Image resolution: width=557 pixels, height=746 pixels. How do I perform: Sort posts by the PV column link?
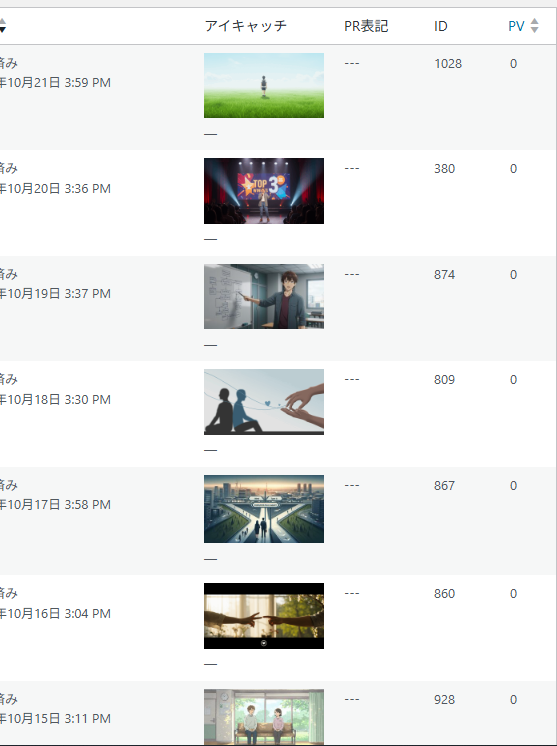(x=516, y=26)
